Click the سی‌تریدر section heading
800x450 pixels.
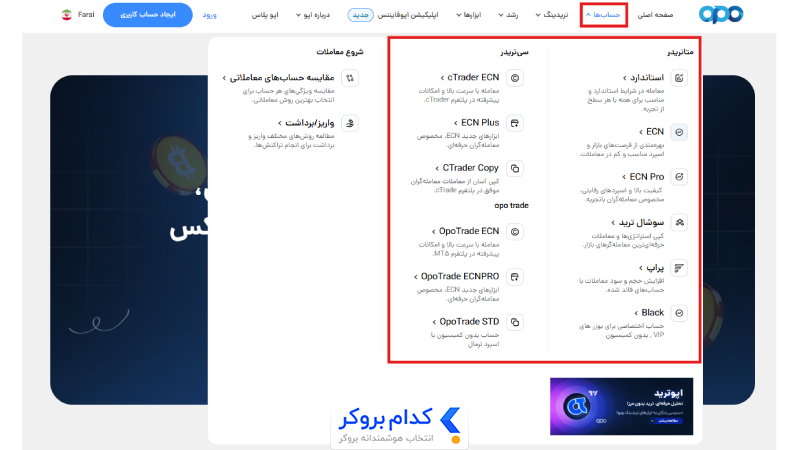514,52
